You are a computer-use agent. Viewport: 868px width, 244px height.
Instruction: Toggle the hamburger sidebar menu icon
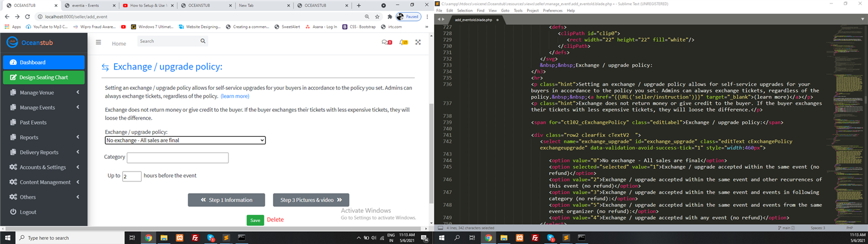click(98, 42)
